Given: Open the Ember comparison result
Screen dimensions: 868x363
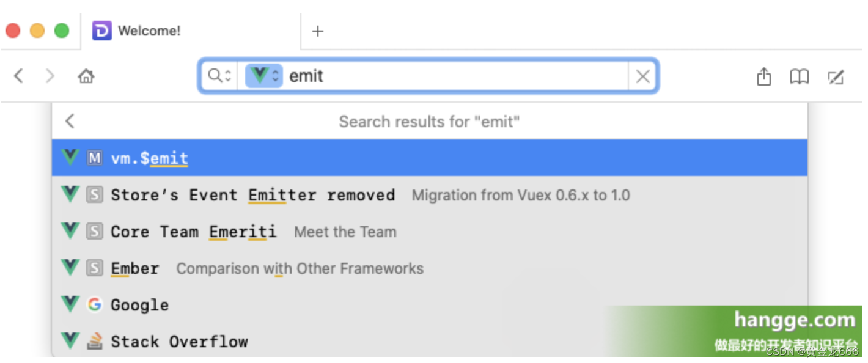Looking at the screenshot, I should (x=430, y=268).
